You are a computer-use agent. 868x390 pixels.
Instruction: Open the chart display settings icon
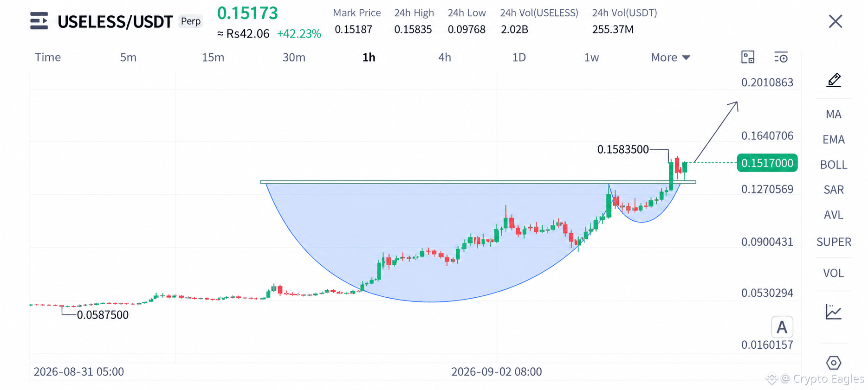(x=781, y=58)
